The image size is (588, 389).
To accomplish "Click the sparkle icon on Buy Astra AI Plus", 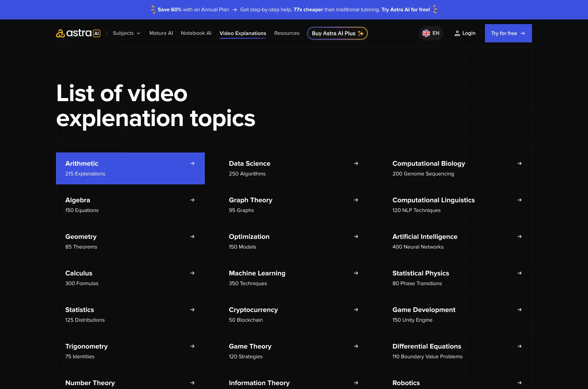I will tap(361, 33).
